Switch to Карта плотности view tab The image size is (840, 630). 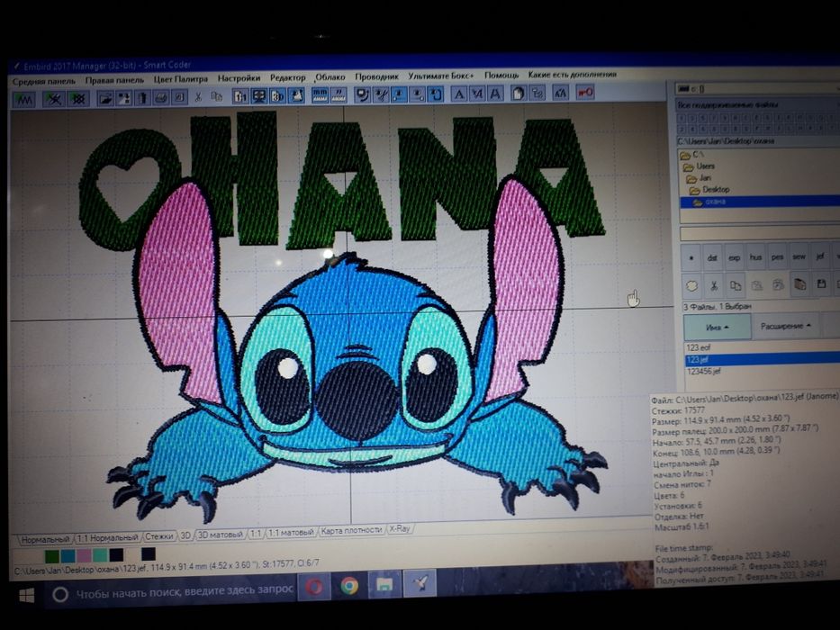pos(351,530)
